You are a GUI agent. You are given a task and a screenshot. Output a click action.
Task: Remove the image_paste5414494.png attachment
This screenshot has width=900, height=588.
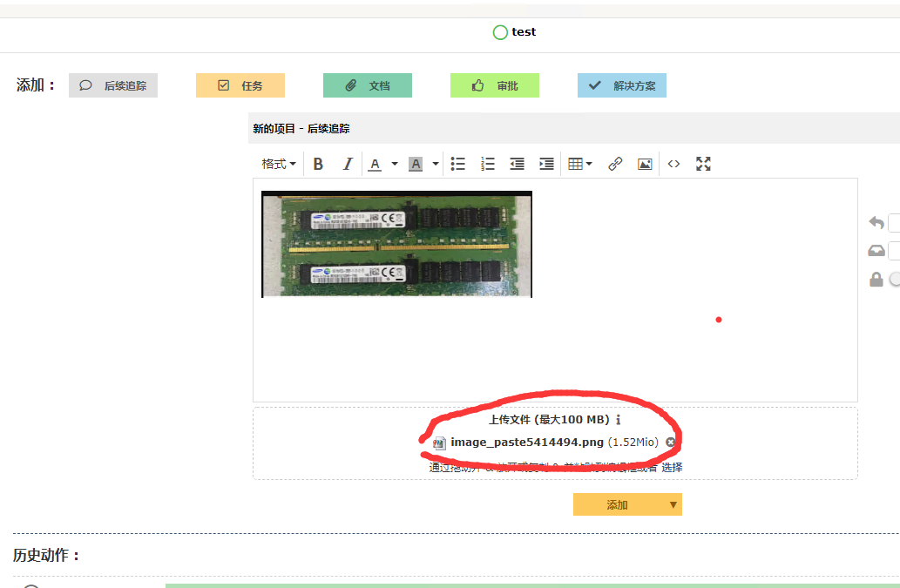click(670, 442)
